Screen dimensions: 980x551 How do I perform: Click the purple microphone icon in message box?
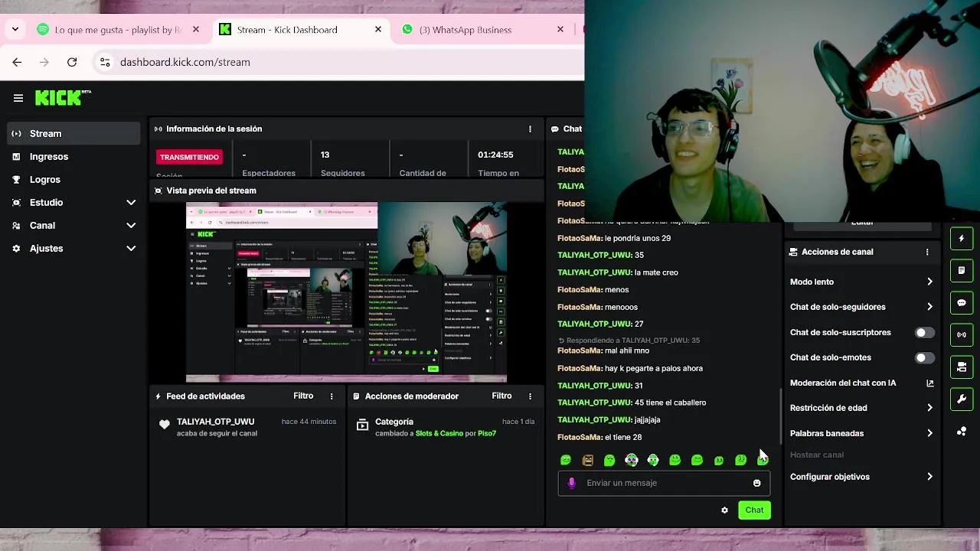coord(571,483)
